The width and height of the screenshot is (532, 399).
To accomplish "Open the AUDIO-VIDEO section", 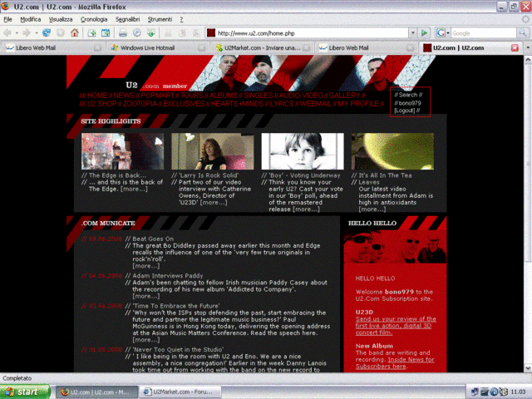I will (301, 96).
